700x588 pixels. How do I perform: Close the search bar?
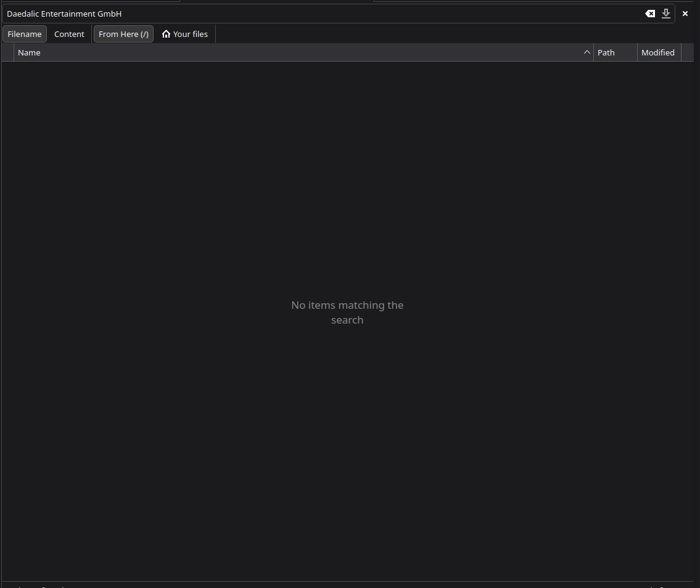pos(685,14)
